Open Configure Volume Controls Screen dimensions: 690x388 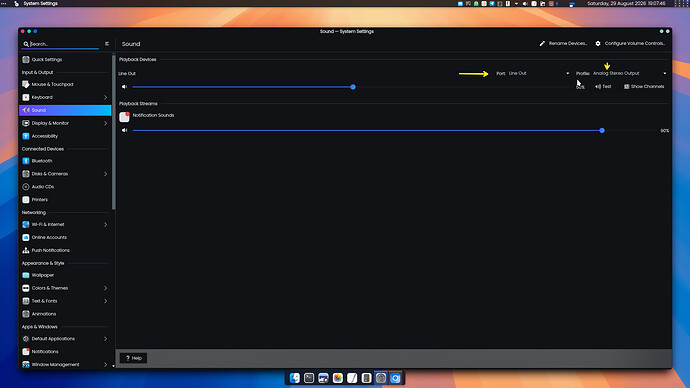[630, 44]
